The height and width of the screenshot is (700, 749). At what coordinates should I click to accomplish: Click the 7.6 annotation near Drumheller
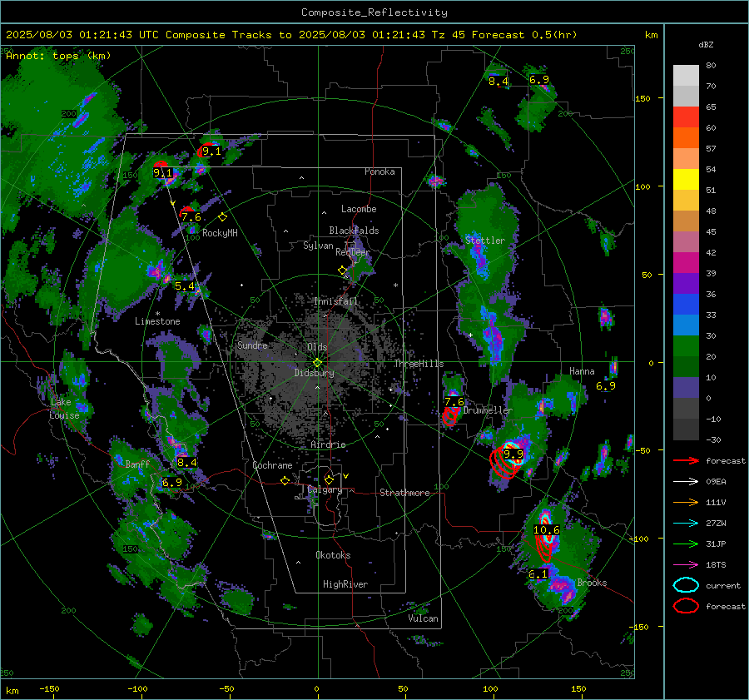[454, 402]
